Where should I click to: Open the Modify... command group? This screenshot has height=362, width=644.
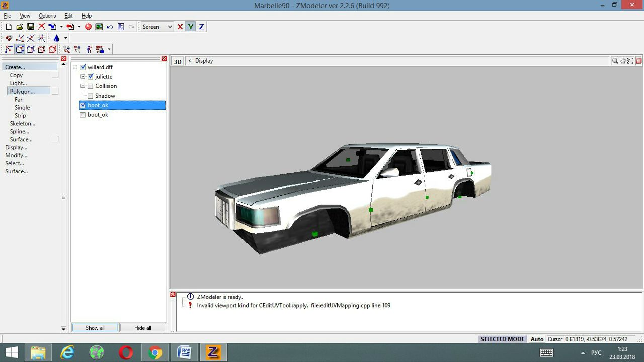[16, 155]
